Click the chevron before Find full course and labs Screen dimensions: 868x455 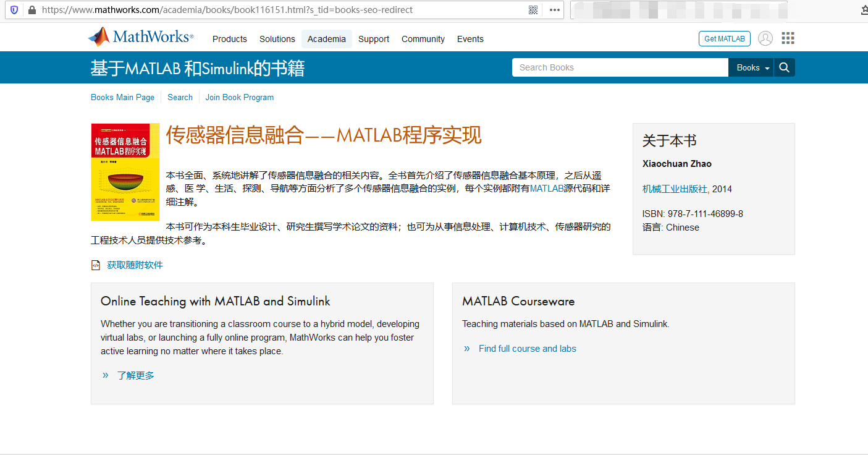467,348
